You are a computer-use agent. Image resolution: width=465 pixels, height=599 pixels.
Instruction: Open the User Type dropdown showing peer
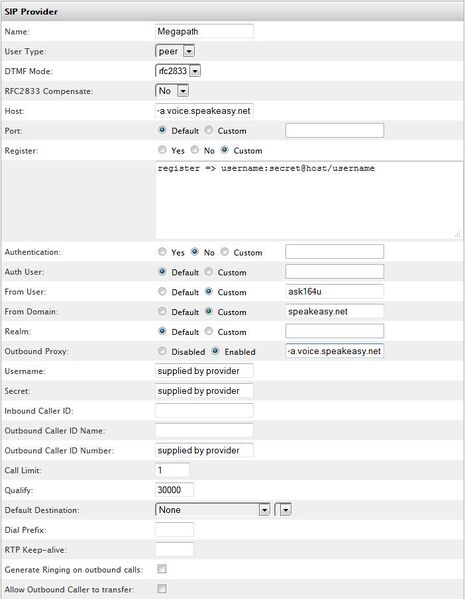[x=175, y=51]
